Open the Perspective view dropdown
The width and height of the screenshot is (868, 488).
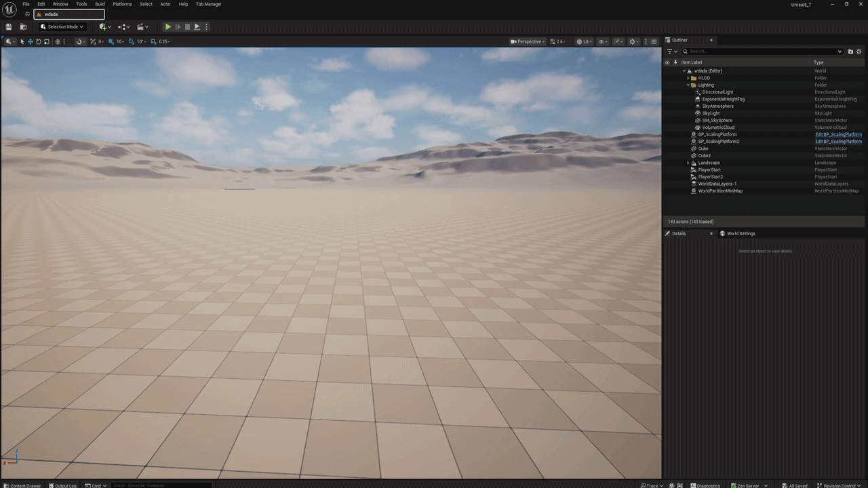[x=528, y=41]
